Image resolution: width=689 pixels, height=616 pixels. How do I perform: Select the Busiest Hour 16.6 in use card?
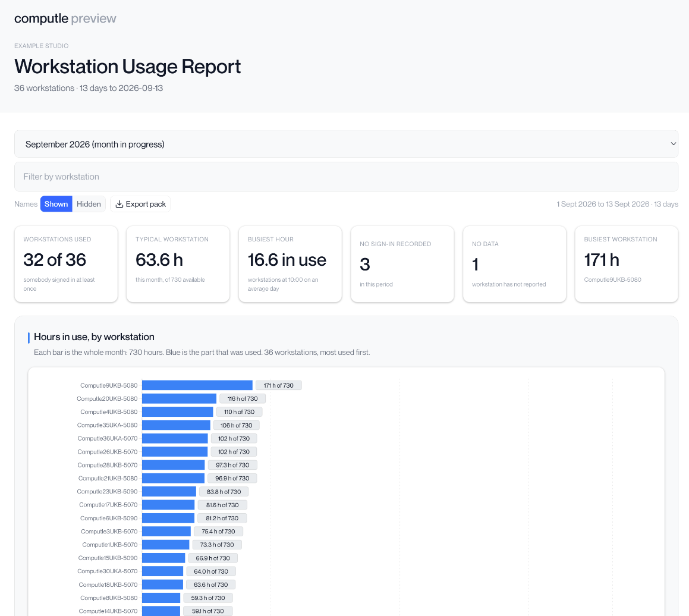290,264
